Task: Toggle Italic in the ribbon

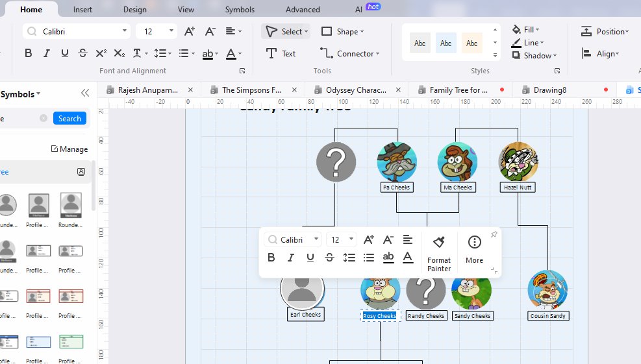Action: tap(47, 53)
